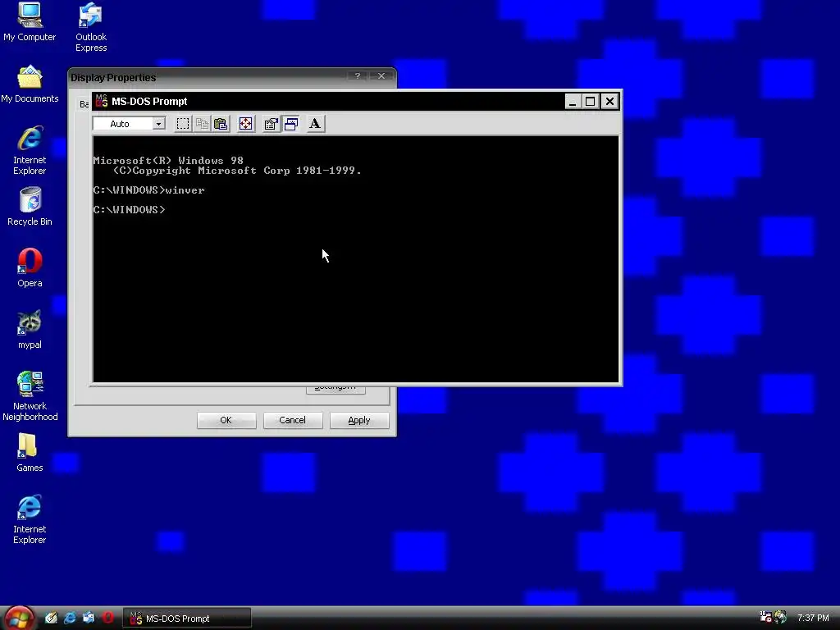Select the Outlook Express desktop icon
The width and height of the screenshot is (840, 630).
point(90,27)
